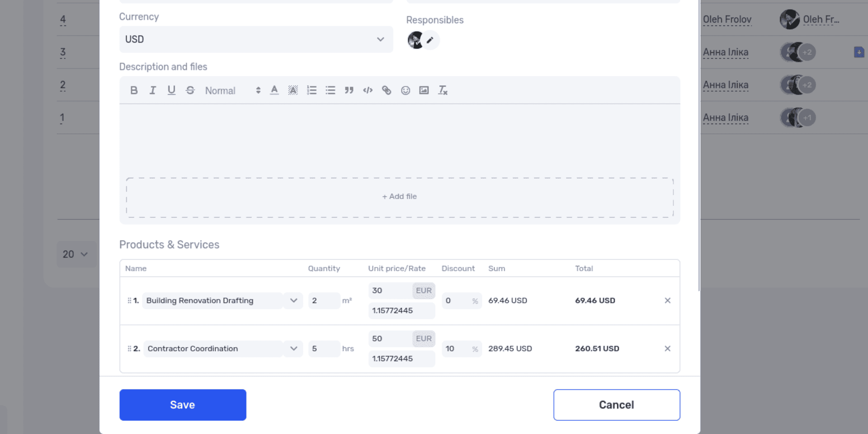This screenshot has width=868, height=434.
Task: Expand the Building Renovation Drafting product dropdown
Action: pos(294,301)
